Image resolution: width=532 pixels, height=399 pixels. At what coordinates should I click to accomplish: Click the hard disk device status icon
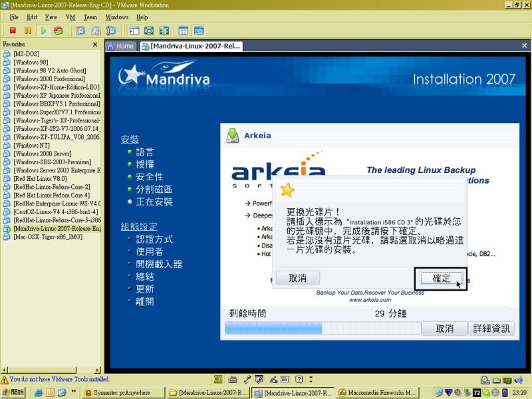[x=485, y=380]
